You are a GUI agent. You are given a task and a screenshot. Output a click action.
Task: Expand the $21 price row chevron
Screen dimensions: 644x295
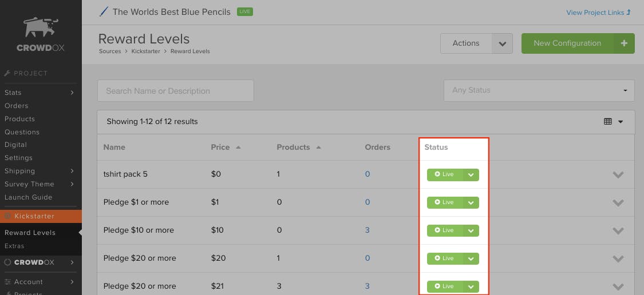(x=618, y=286)
